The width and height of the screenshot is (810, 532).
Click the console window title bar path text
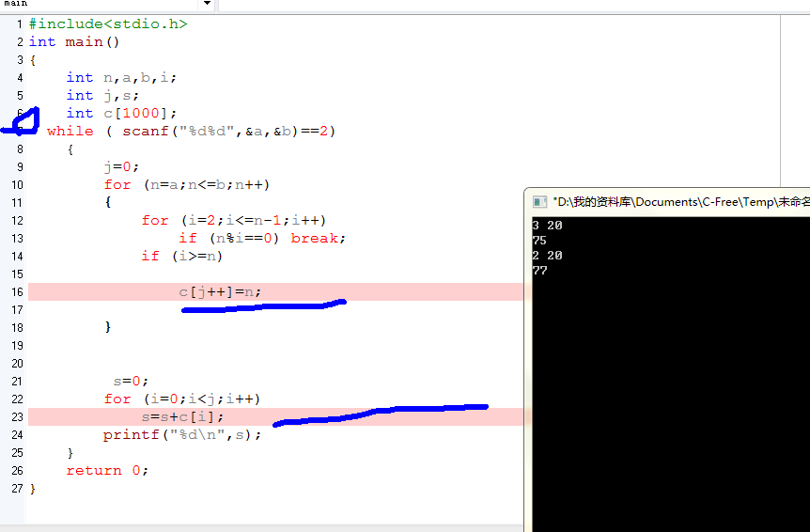pyautogui.click(x=681, y=202)
